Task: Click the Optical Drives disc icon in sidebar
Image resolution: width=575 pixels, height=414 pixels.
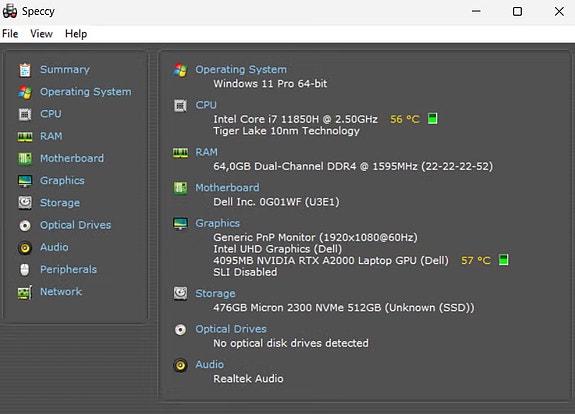Action: (25, 226)
